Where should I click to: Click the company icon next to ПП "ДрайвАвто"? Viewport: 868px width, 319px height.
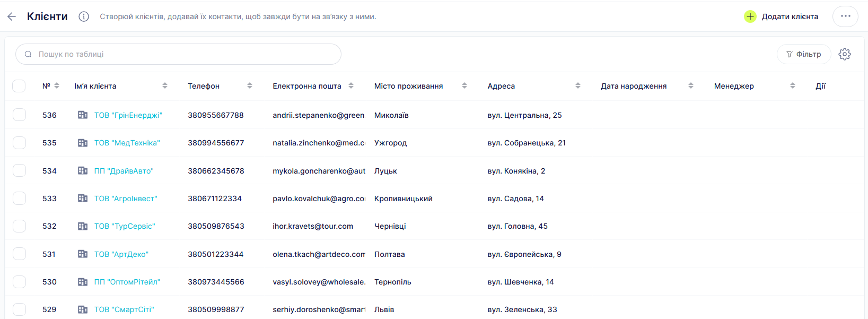pos(83,171)
